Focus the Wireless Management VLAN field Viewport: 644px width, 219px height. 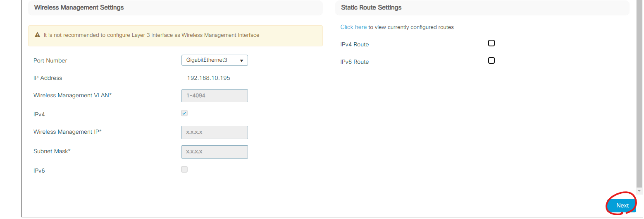pos(215,96)
